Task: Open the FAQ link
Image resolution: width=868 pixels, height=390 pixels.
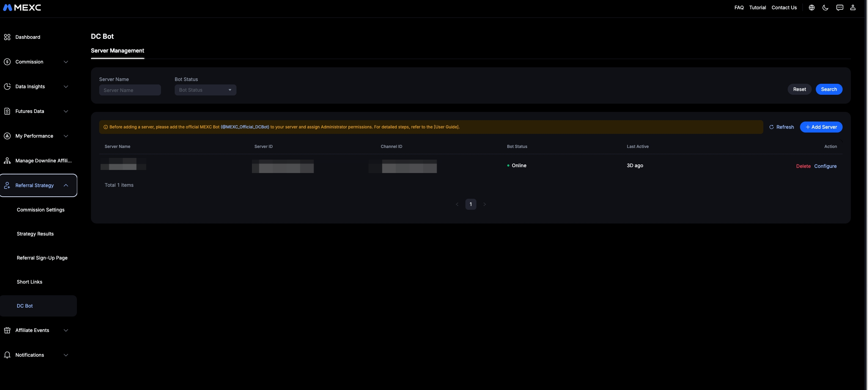Action: [739, 8]
